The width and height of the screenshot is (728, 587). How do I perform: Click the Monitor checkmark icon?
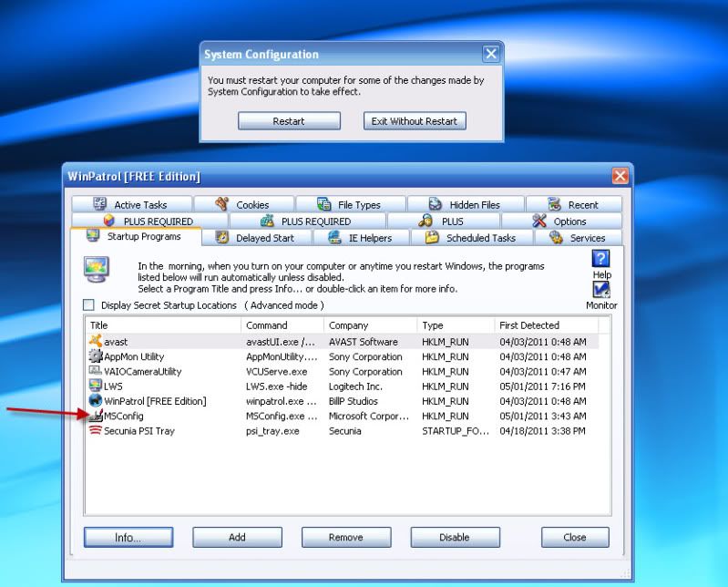(600, 290)
